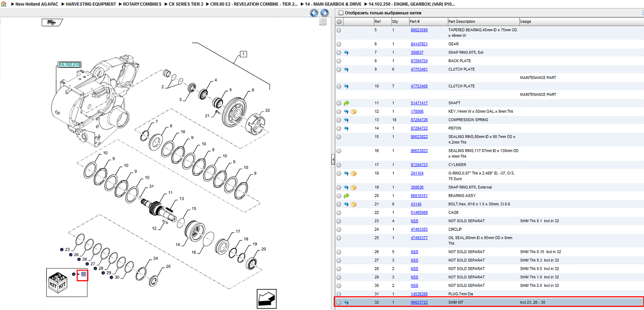
Task: Expand the BACK PLATE row plus icon
Action: 339,61
